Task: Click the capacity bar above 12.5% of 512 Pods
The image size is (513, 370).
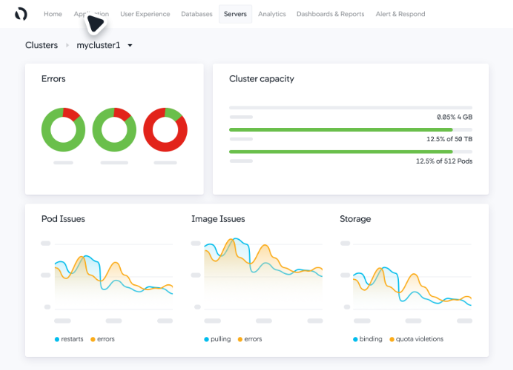Action: point(351,152)
